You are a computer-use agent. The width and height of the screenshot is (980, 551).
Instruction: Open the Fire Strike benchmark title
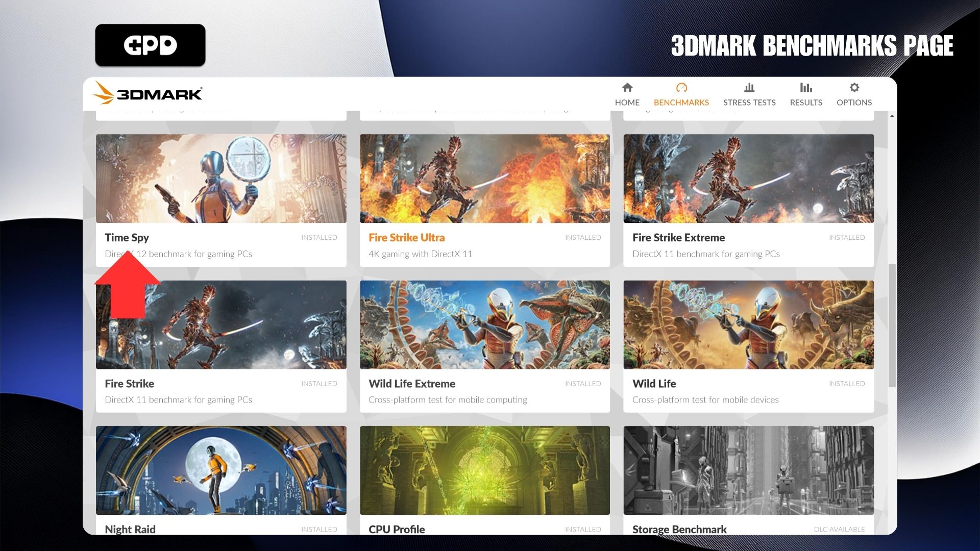tap(129, 384)
